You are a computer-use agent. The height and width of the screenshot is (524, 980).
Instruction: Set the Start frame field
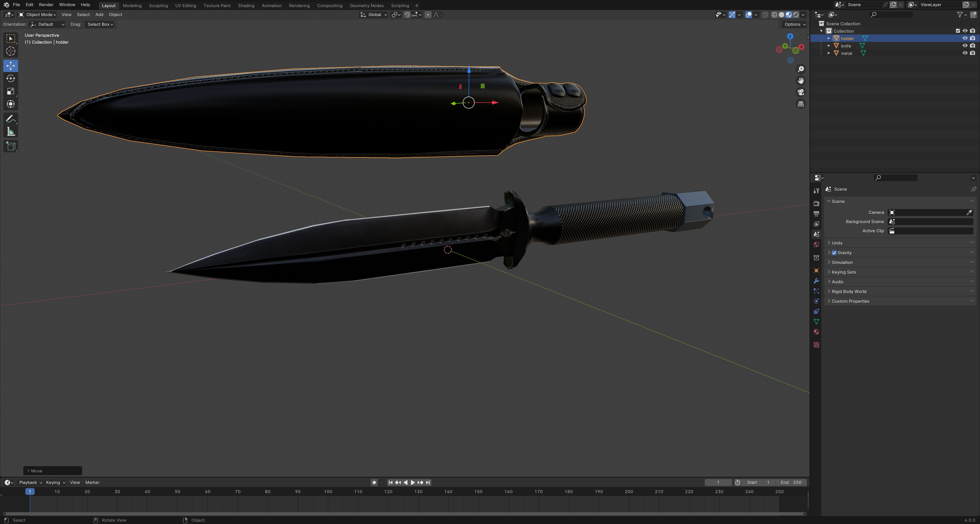[x=758, y=482]
